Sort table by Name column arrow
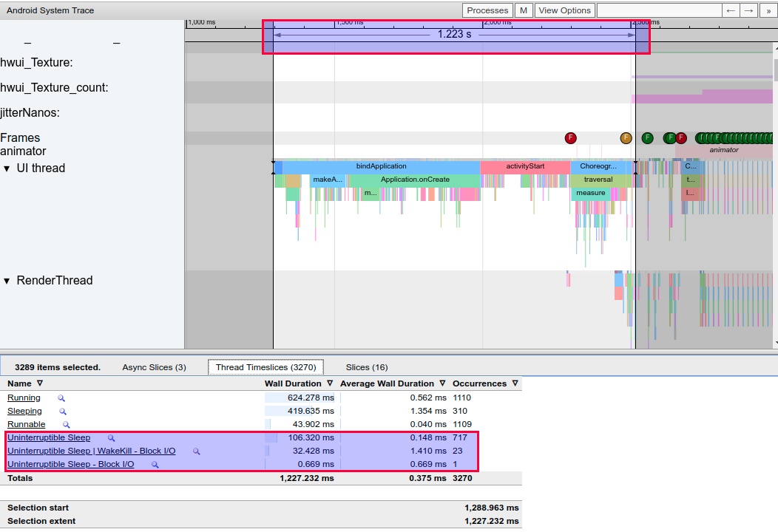The height and width of the screenshot is (532, 778). (x=40, y=383)
